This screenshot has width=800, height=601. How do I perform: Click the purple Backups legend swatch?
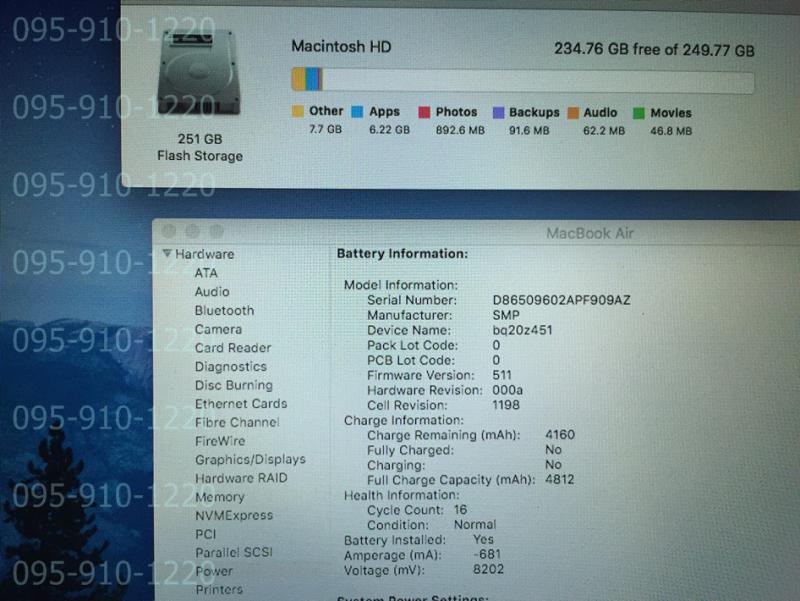coord(498,113)
